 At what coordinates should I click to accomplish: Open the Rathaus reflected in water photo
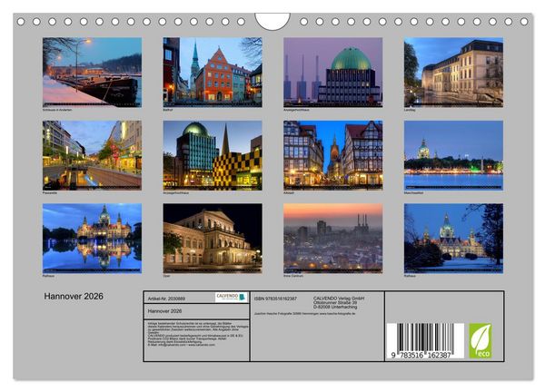click(92, 238)
